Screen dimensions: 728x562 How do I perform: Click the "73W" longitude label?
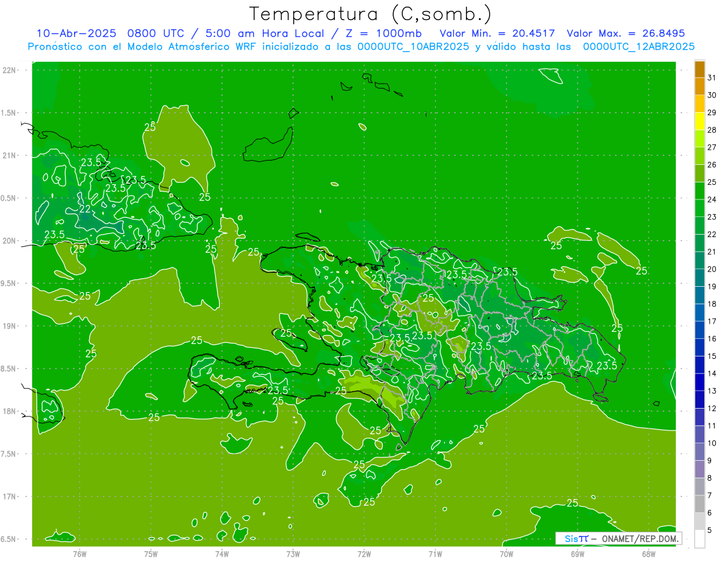pos(293,554)
